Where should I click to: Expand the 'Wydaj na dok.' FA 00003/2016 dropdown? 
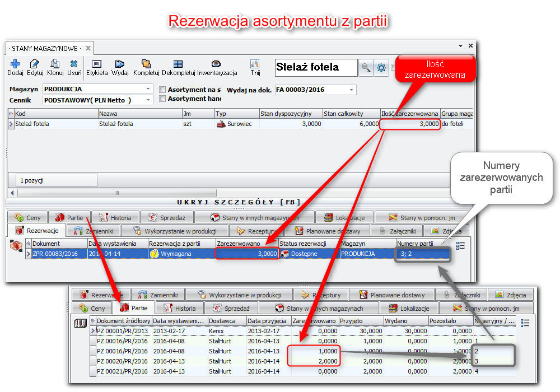coord(352,90)
